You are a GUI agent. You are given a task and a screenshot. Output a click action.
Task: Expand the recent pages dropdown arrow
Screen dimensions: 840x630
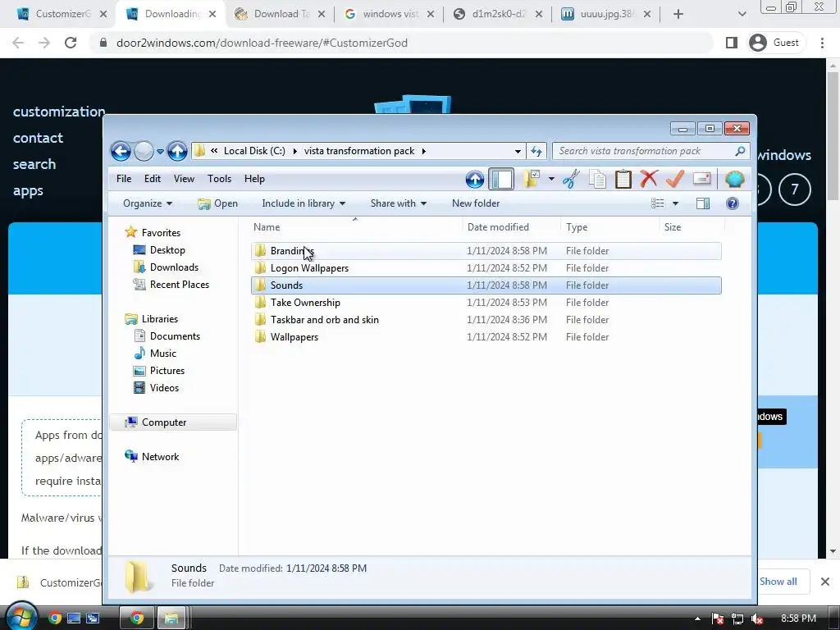[160, 152]
